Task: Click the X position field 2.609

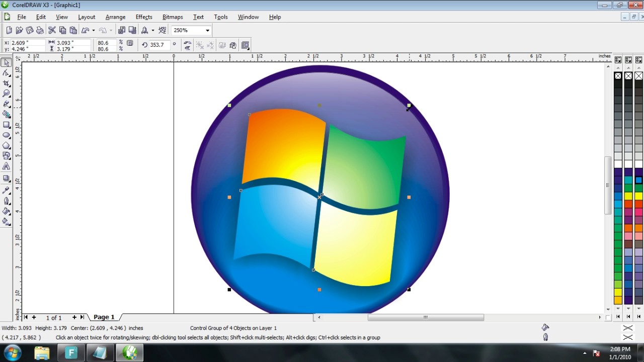Action: click(x=27, y=43)
